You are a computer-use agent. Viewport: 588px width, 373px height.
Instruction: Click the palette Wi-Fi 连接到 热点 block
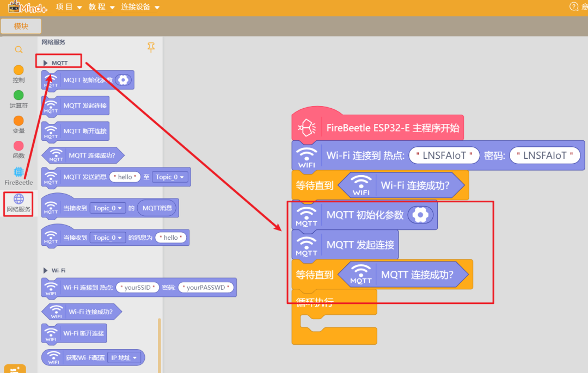[139, 288]
